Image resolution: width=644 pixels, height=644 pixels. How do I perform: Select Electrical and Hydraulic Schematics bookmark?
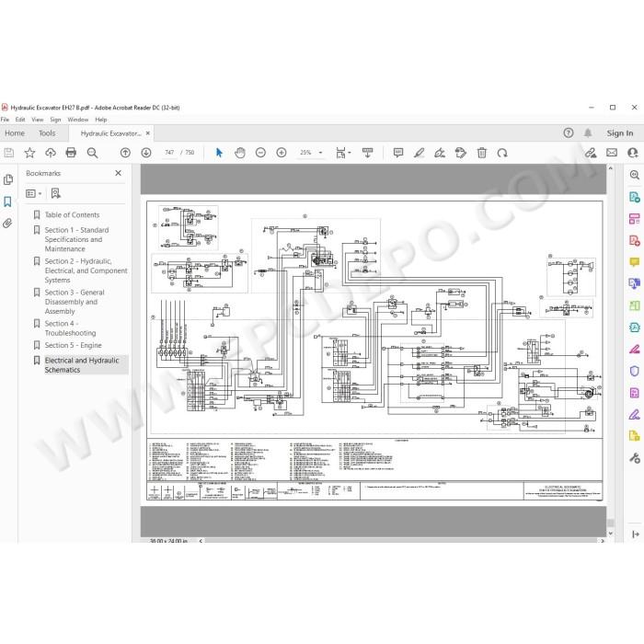(82, 365)
